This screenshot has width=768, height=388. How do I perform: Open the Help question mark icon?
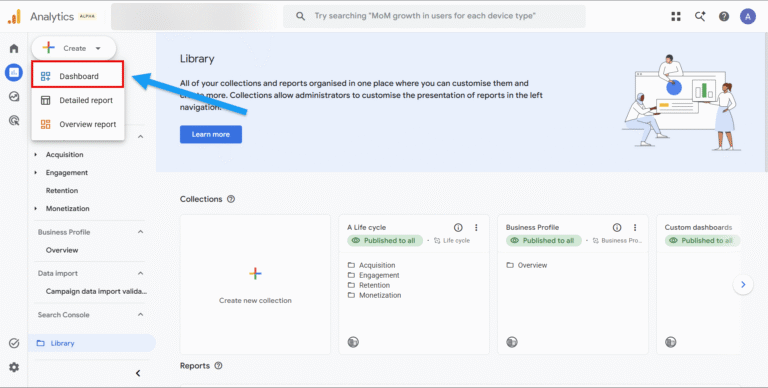tap(724, 16)
